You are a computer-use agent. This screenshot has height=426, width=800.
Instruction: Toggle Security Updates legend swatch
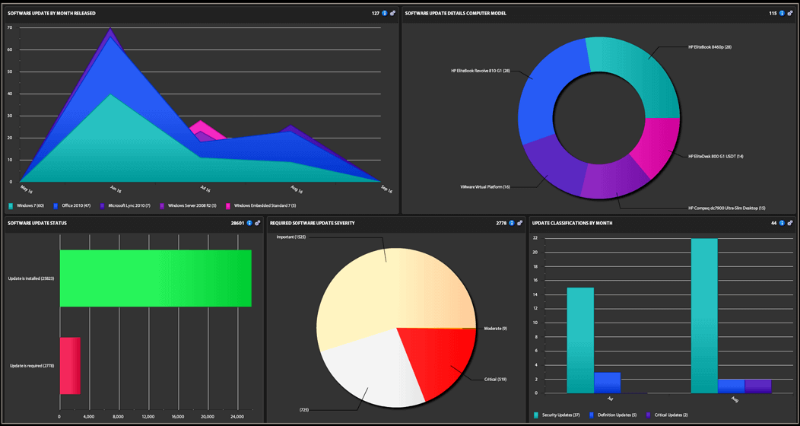536,415
